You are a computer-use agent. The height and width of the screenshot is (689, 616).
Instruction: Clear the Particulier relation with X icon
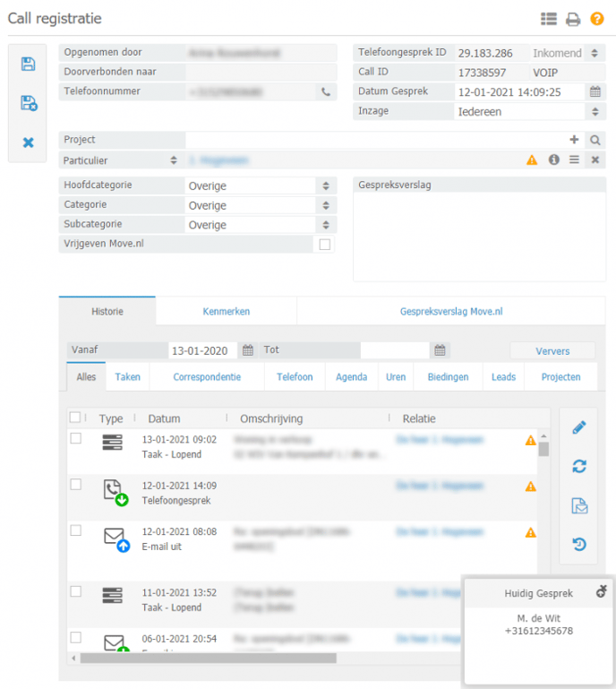tap(595, 160)
